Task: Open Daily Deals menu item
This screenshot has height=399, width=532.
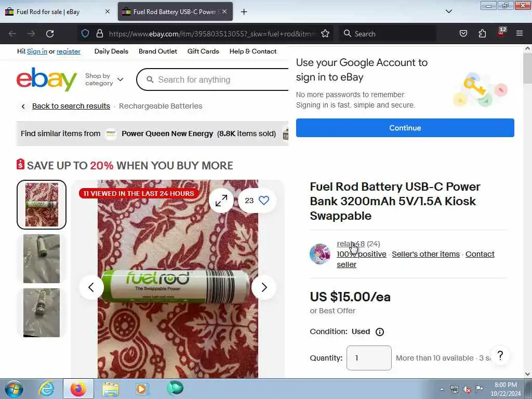Action: [111, 51]
